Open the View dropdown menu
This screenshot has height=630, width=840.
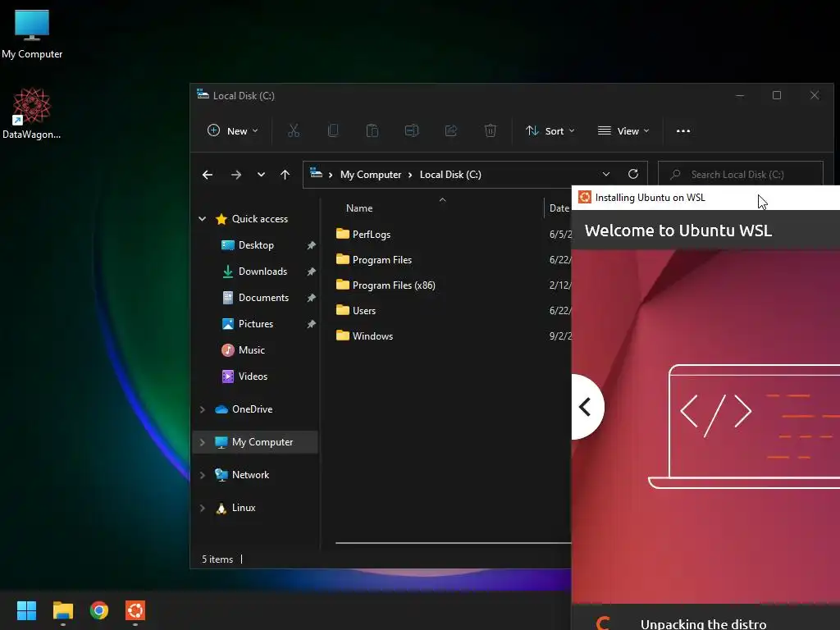pos(623,130)
